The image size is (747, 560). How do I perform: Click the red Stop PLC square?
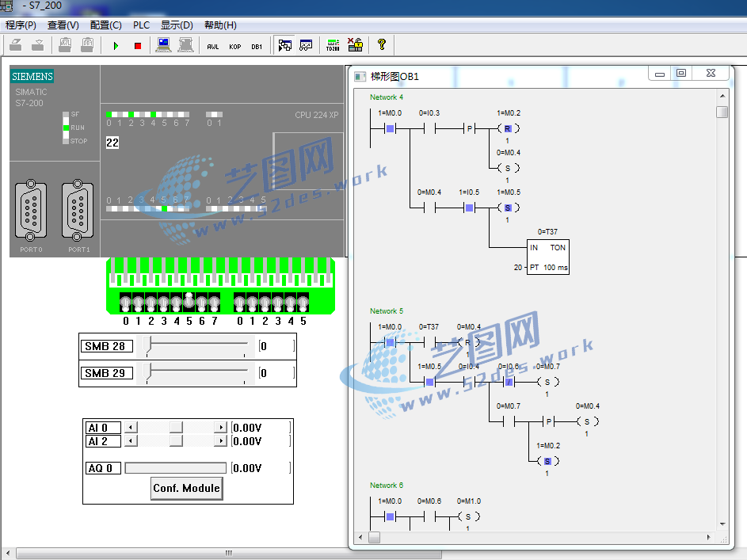(138, 46)
